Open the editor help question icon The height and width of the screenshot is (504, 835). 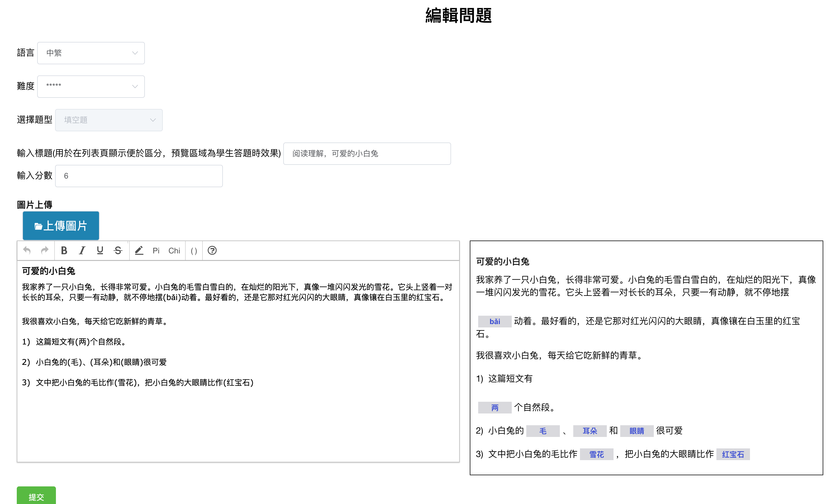coord(212,251)
